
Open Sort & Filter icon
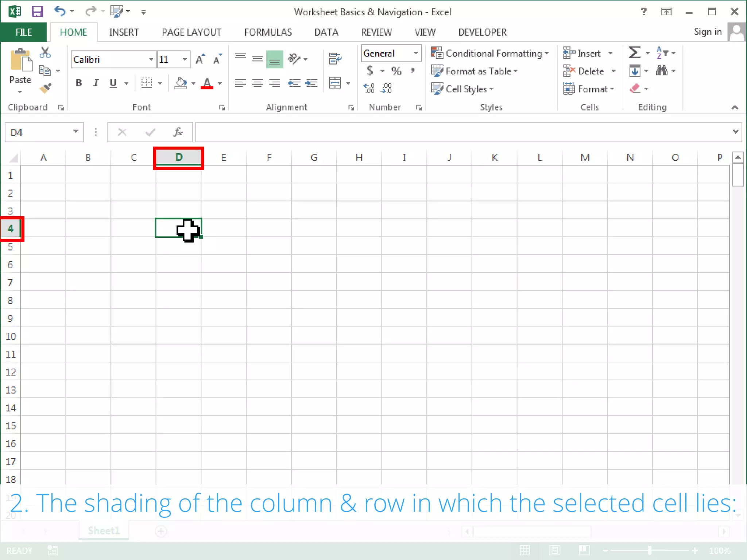pyautogui.click(x=662, y=52)
